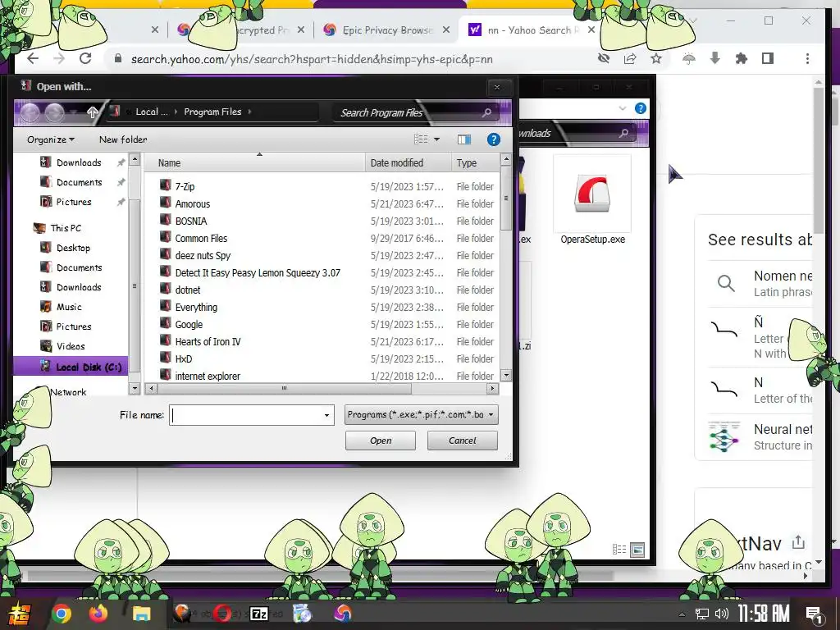Select Videos in navigation pane
This screenshot has height=630, width=840.
click(71, 346)
